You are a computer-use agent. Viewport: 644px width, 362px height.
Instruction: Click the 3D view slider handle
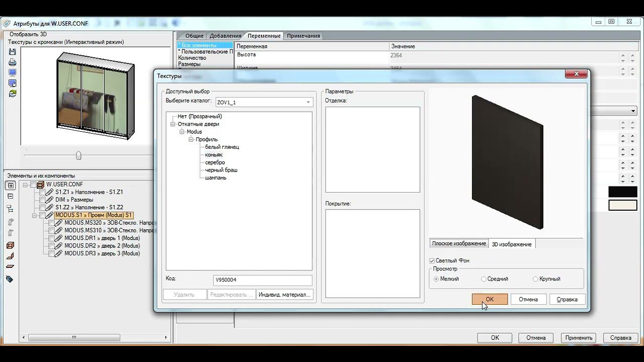[78, 155]
